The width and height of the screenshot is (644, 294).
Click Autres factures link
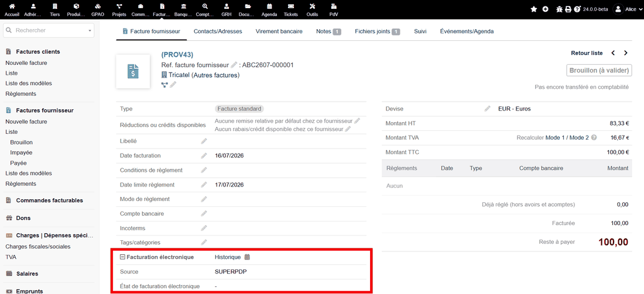pos(215,75)
